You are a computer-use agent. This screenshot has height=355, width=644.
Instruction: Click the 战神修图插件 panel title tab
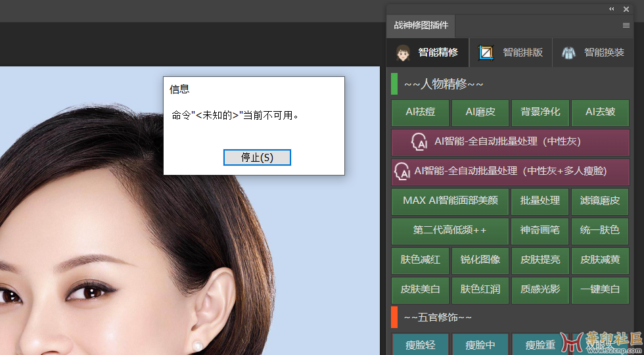click(x=421, y=26)
